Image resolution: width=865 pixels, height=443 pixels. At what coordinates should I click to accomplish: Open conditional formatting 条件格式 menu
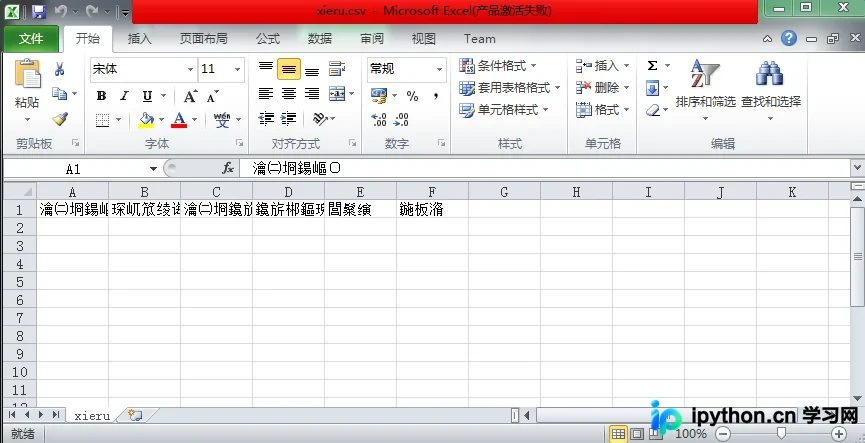(498, 66)
